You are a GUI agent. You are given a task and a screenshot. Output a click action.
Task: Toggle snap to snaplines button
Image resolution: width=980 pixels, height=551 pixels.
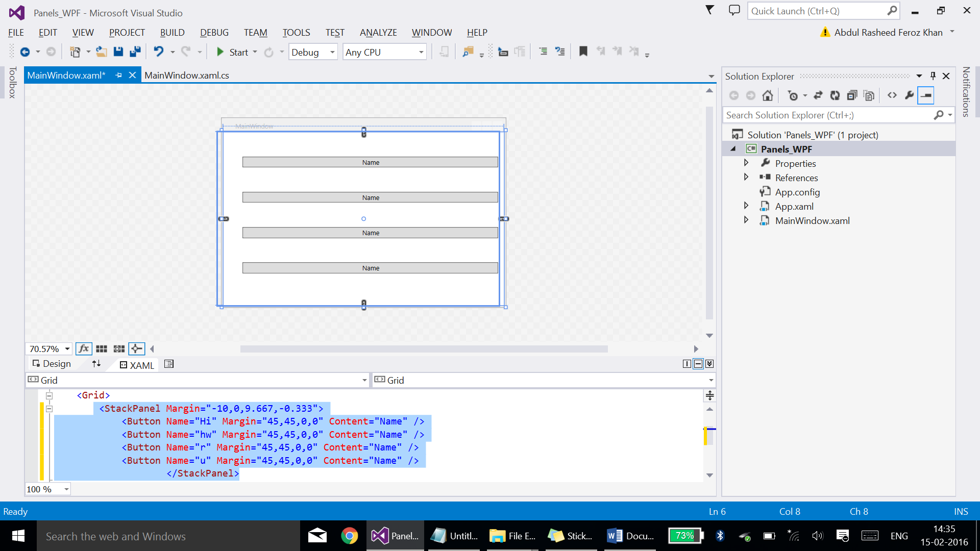click(x=137, y=349)
